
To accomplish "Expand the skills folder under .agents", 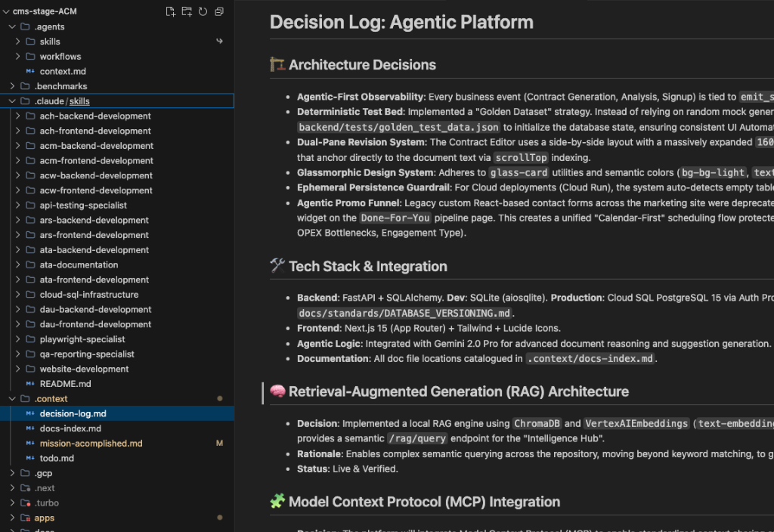I will click(x=18, y=42).
